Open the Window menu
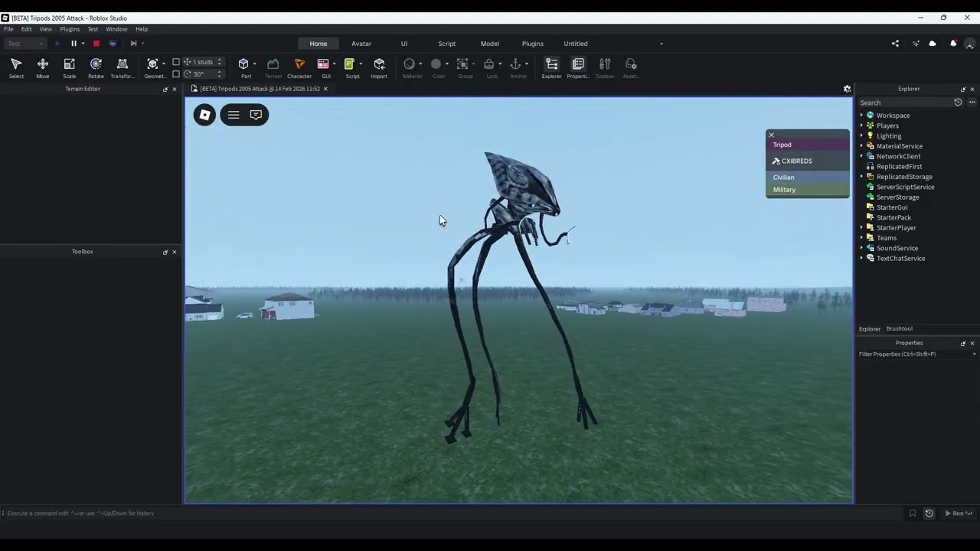980x551 pixels. click(x=116, y=29)
